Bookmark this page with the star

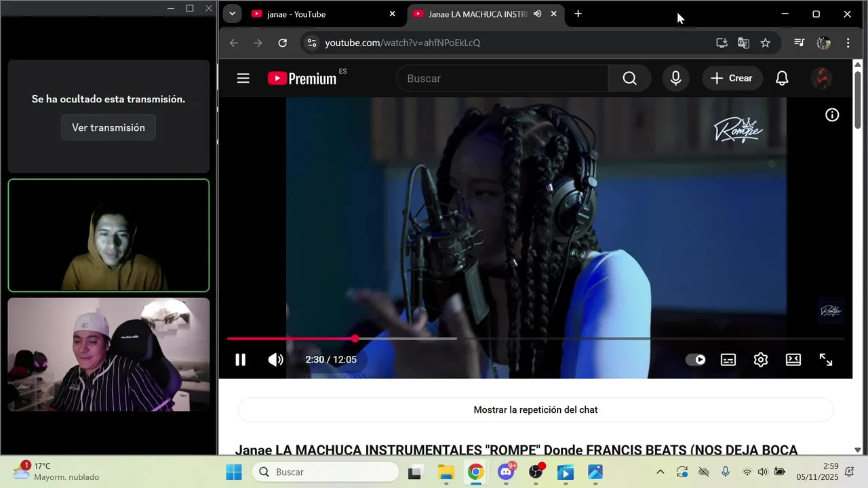[x=765, y=43]
